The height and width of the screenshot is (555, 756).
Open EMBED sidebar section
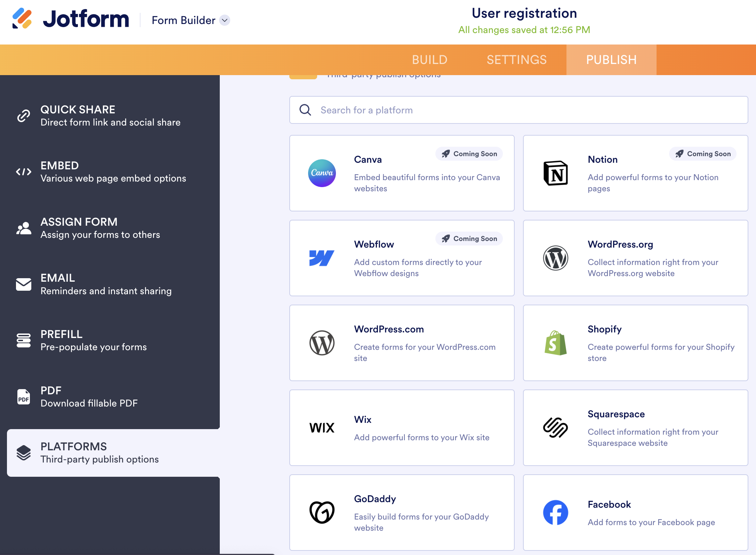(x=110, y=172)
